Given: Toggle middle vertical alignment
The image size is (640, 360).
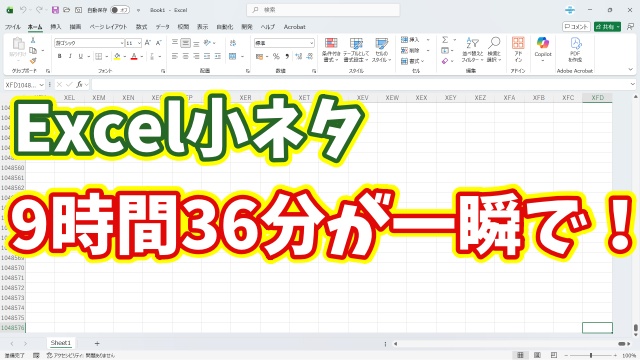Looking at the screenshot, I should pyautogui.click(x=185, y=43).
